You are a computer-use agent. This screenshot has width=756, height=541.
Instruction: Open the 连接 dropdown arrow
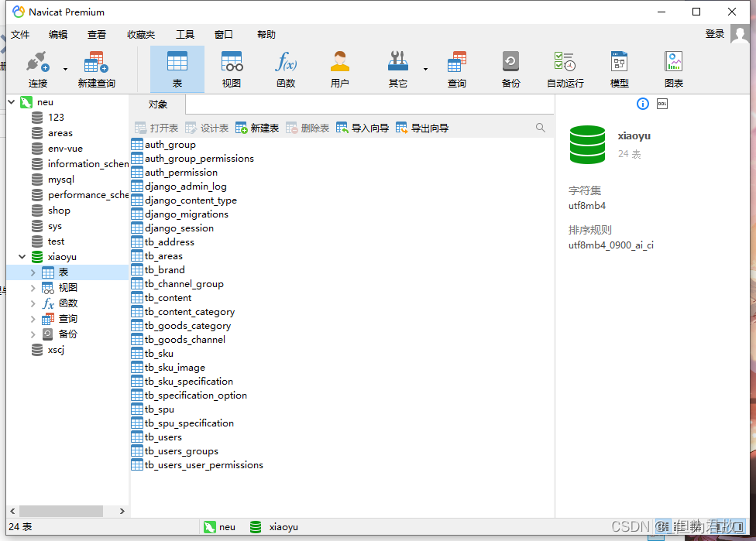pyautogui.click(x=65, y=70)
